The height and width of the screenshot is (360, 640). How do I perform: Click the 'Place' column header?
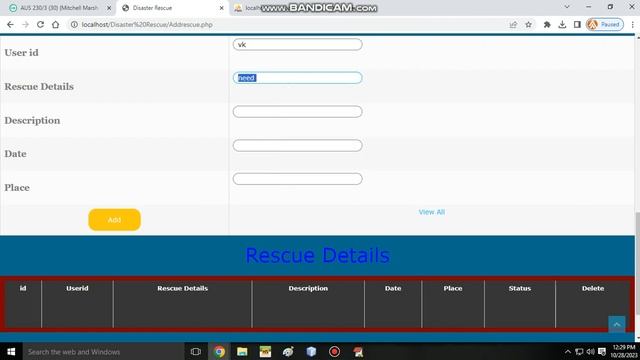click(x=453, y=288)
